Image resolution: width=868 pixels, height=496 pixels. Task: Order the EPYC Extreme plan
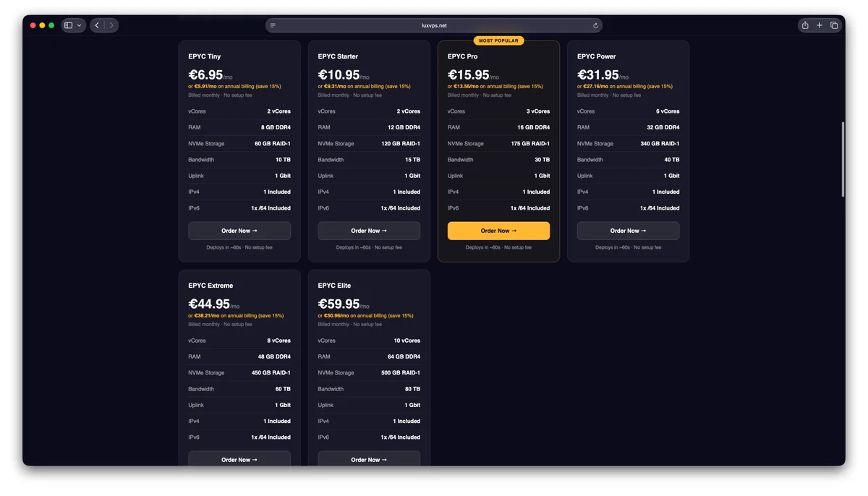[239, 460]
